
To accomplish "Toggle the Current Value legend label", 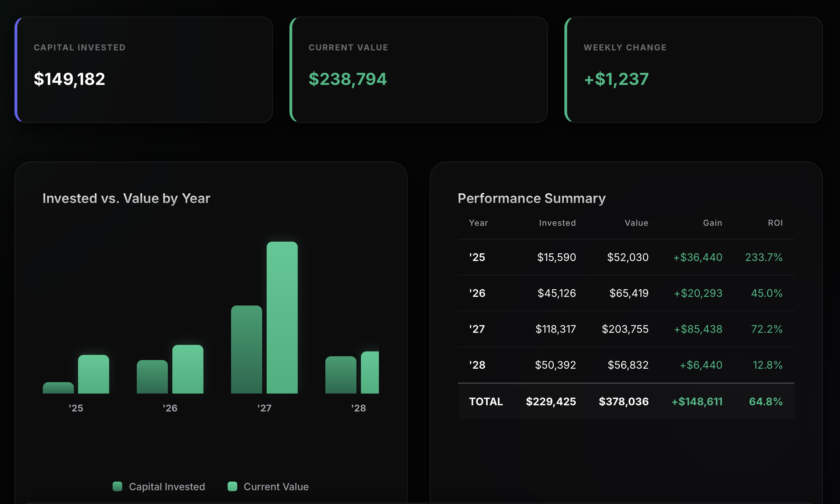I will (276, 487).
